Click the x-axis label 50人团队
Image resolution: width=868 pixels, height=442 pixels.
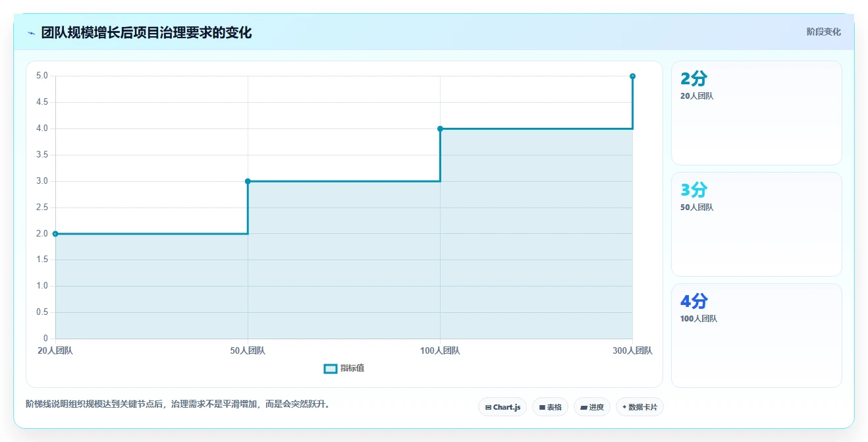click(x=248, y=351)
